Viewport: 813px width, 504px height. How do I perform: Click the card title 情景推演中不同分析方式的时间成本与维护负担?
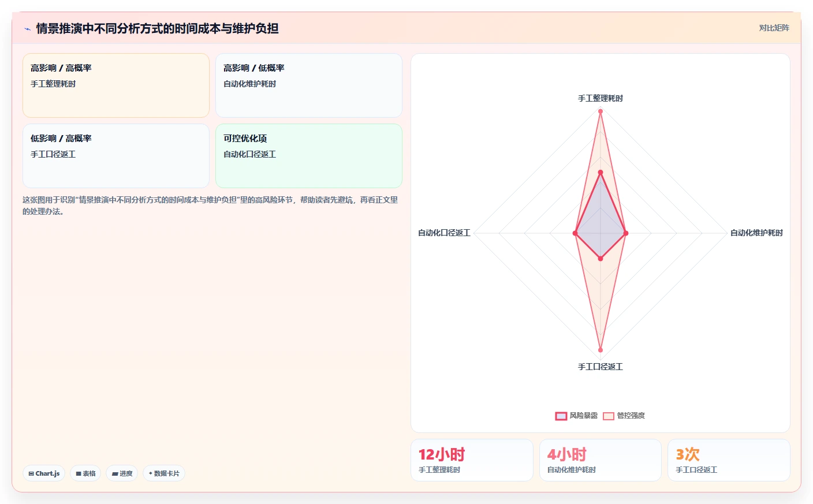point(158,28)
